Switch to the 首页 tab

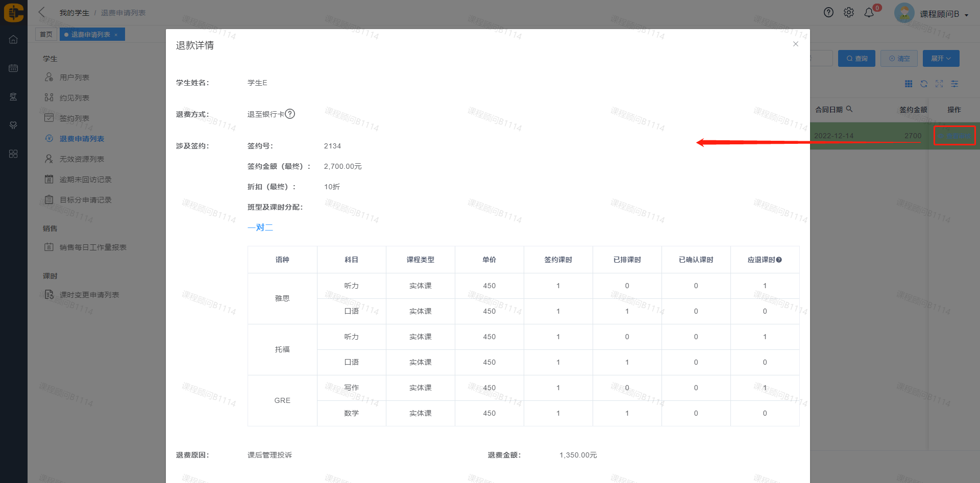46,35
